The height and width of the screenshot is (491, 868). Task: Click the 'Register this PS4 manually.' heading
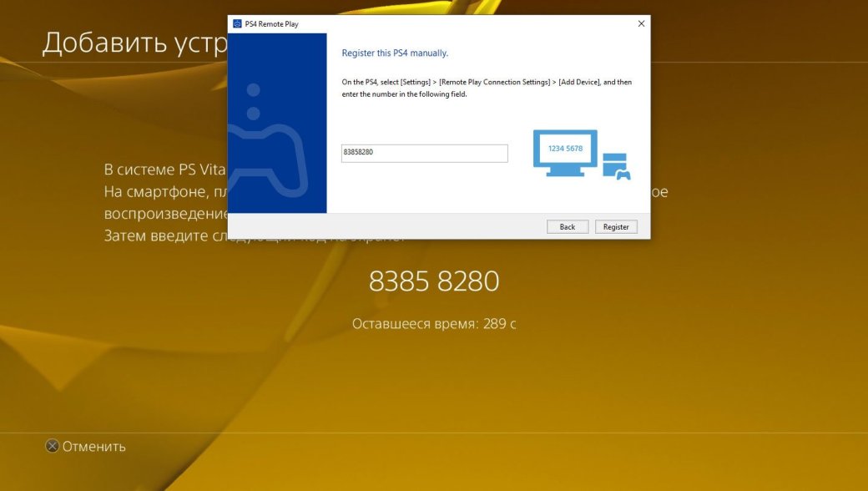click(x=395, y=53)
